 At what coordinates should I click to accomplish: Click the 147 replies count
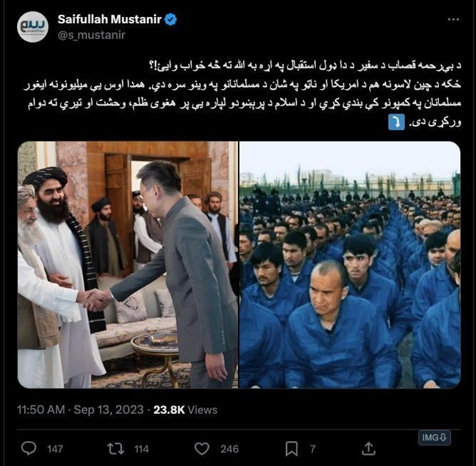click(55, 449)
